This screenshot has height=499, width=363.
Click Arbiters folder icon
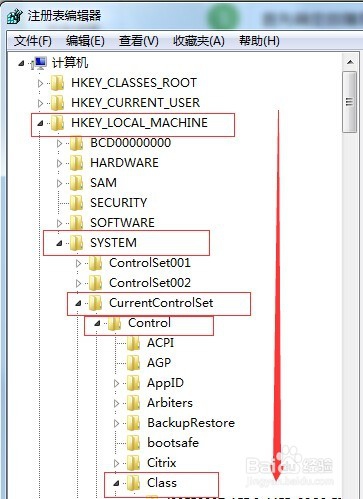pos(134,403)
